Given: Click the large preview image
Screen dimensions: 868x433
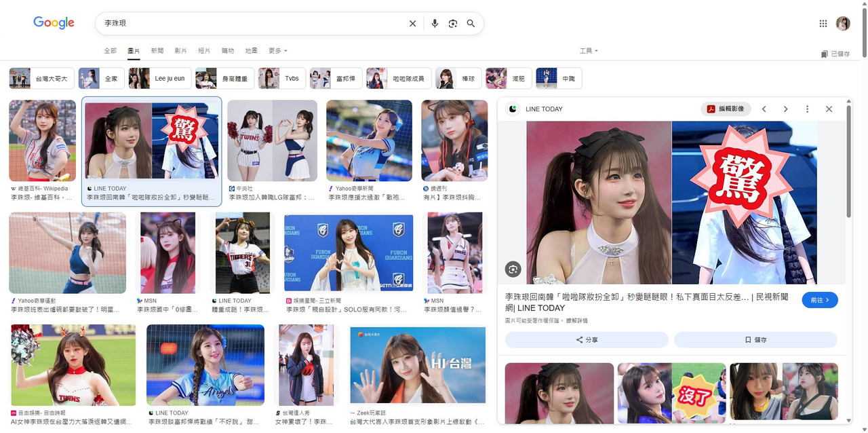Looking at the screenshot, I should 671,202.
